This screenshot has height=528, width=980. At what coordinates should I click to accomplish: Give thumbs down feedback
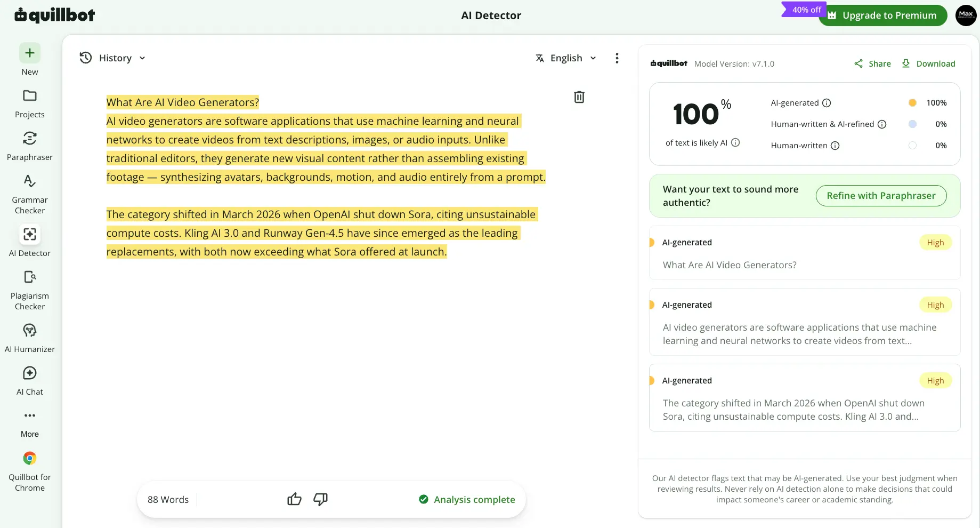(x=320, y=499)
